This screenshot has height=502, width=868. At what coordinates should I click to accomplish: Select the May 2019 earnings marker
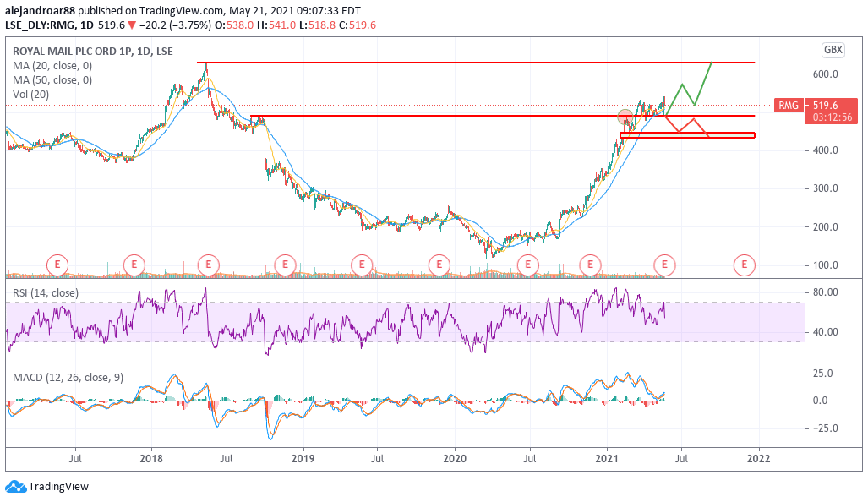pyautogui.click(x=362, y=265)
